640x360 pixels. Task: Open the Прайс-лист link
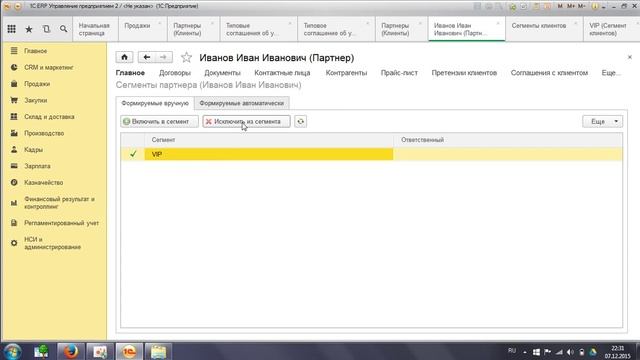[x=399, y=73]
